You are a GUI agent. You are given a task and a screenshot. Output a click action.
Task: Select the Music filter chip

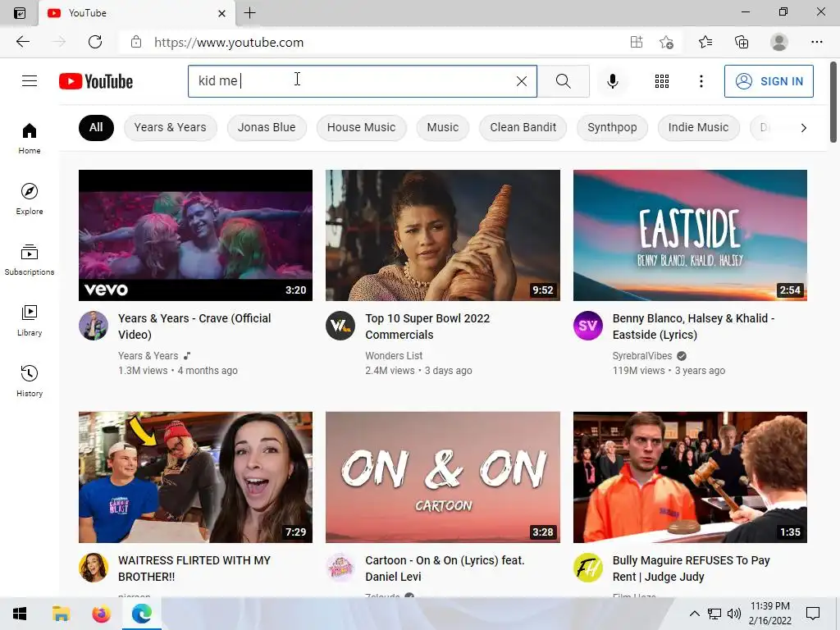[x=442, y=127]
